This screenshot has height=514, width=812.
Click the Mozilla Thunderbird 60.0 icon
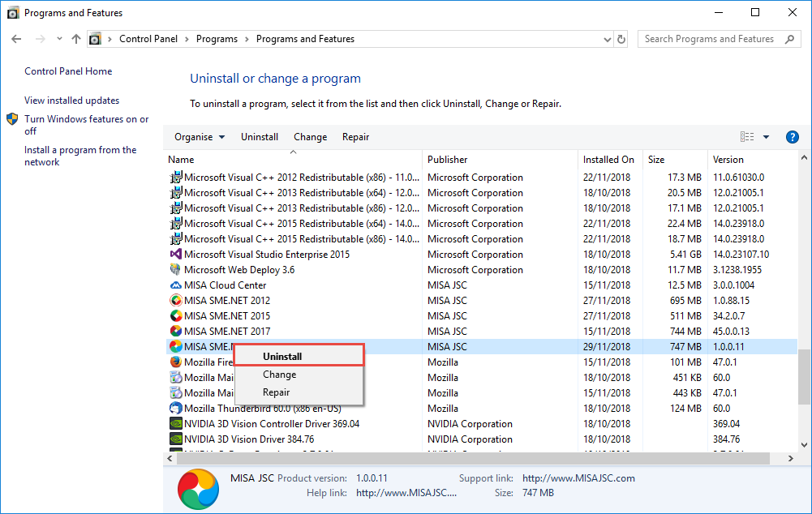click(176, 409)
